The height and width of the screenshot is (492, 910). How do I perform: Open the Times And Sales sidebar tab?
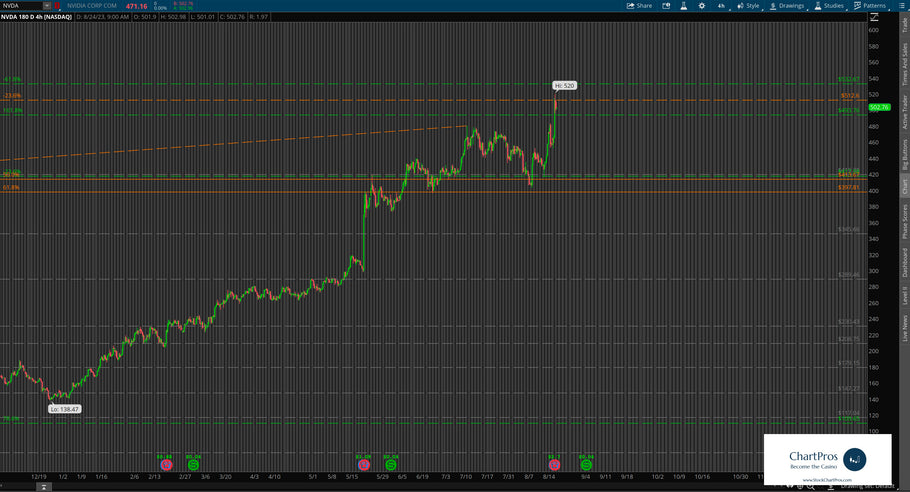(x=905, y=64)
